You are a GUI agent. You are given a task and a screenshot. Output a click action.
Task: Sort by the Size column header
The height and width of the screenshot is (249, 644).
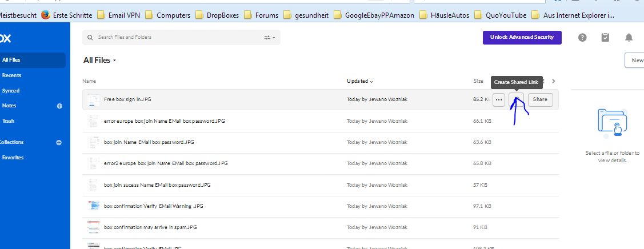[478, 81]
